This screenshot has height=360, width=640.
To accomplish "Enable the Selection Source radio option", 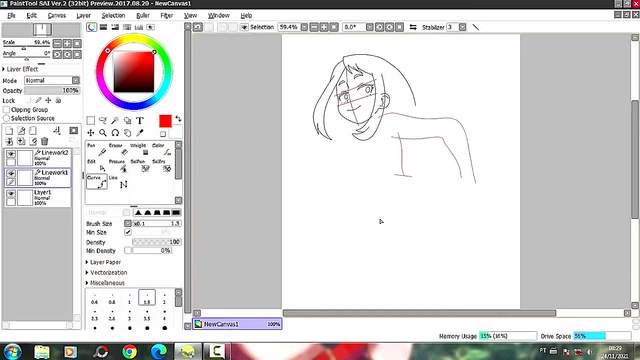I will pyautogui.click(x=7, y=118).
